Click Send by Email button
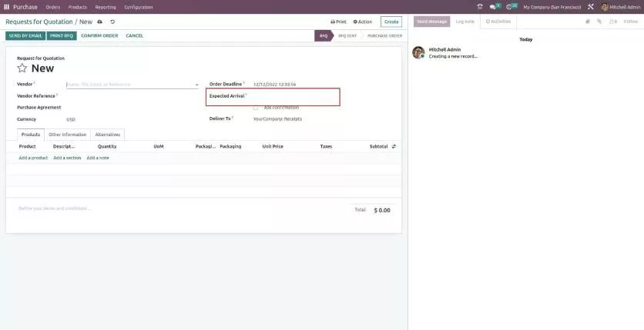 [x=25, y=35]
